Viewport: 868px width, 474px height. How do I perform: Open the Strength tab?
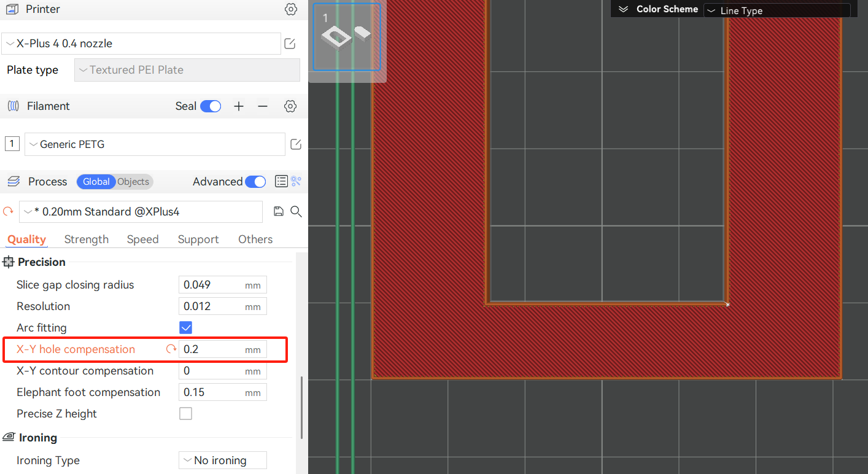[87, 239]
